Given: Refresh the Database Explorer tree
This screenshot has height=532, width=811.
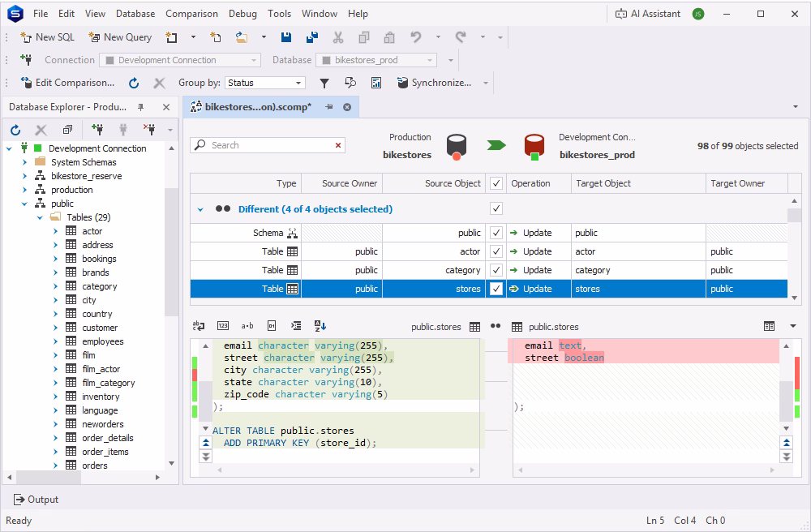Looking at the screenshot, I should 15,130.
